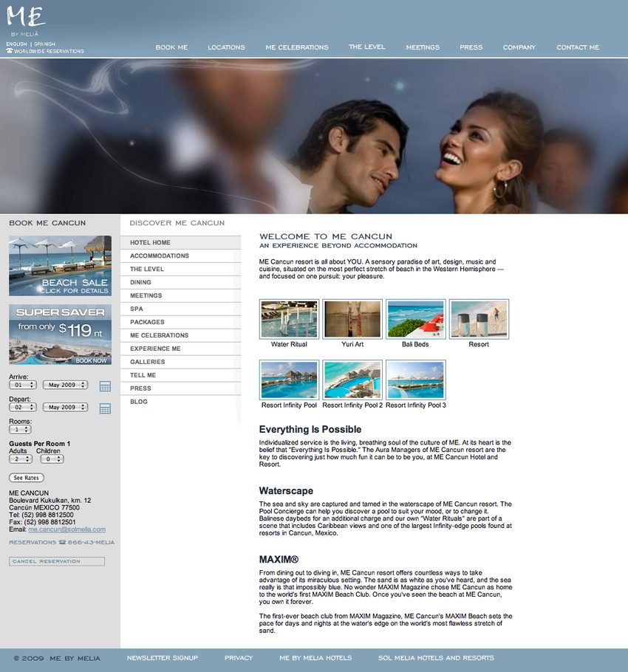Open Worldwide Reservations link
Viewport: 628px width, 672px height.
tap(49, 51)
